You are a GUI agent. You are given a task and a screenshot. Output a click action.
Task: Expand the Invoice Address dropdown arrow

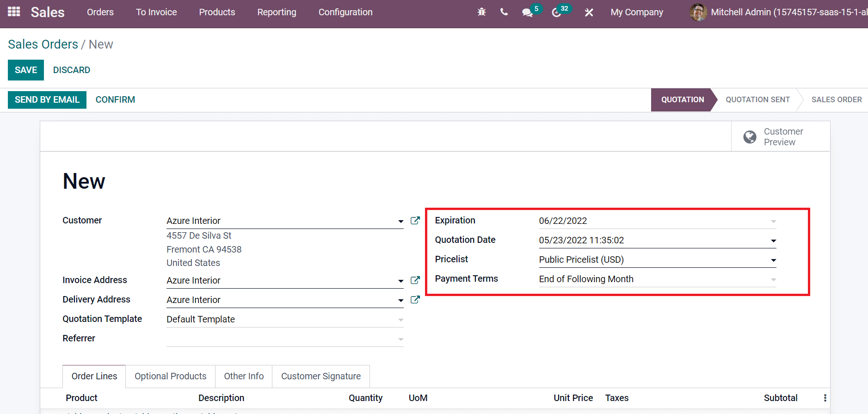pyautogui.click(x=400, y=281)
